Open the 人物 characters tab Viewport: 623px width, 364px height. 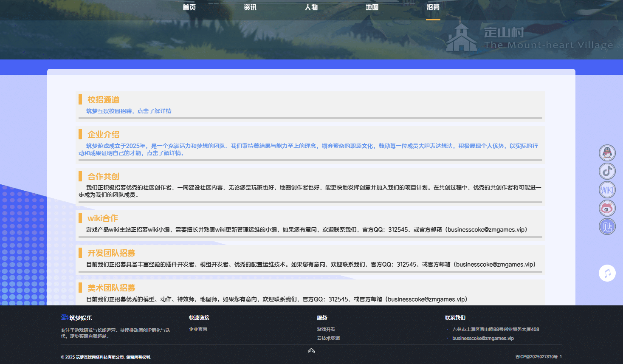pyautogui.click(x=311, y=7)
